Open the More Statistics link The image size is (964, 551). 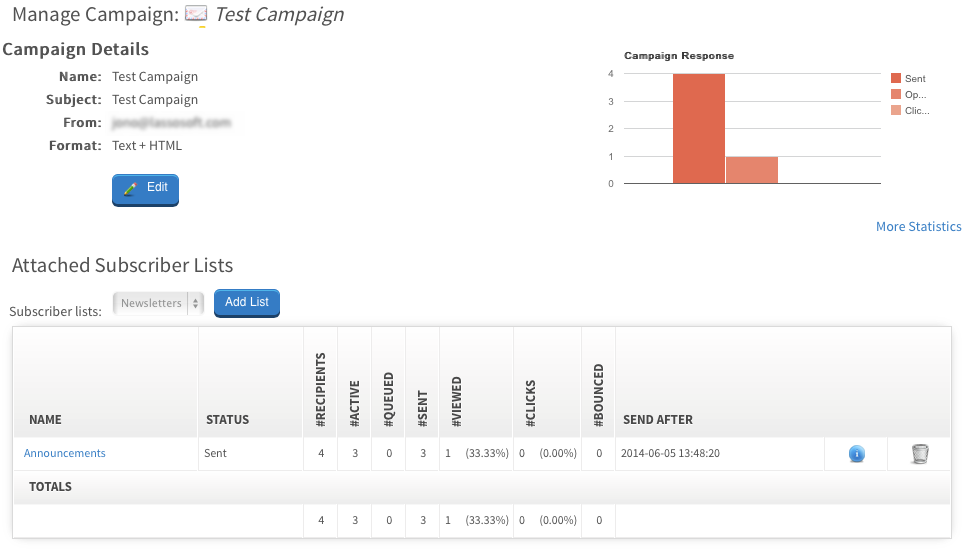pyautogui.click(x=918, y=227)
